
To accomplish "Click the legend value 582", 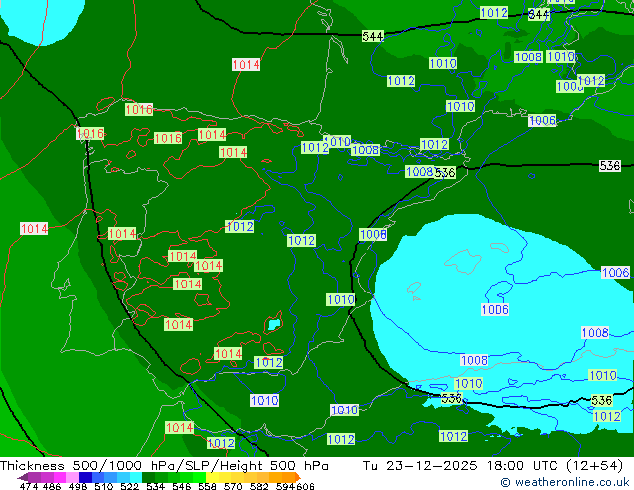I will 259,486.
